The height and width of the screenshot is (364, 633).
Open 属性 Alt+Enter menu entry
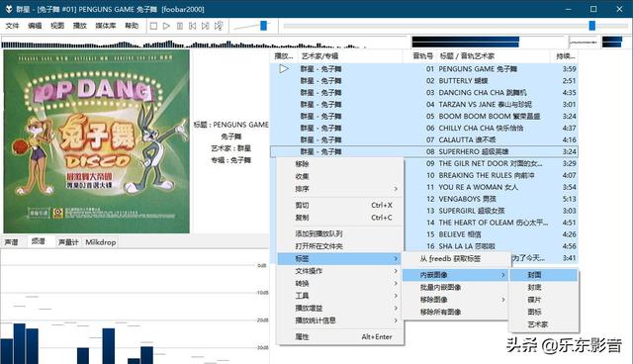point(340,337)
